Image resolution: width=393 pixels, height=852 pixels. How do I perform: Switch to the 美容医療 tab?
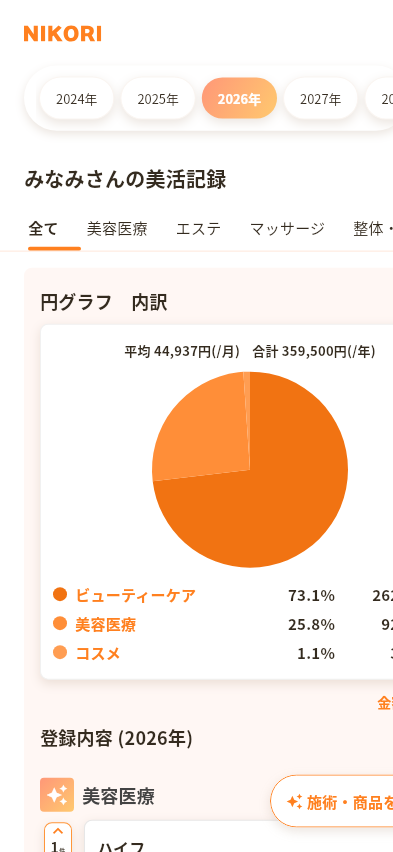(117, 229)
